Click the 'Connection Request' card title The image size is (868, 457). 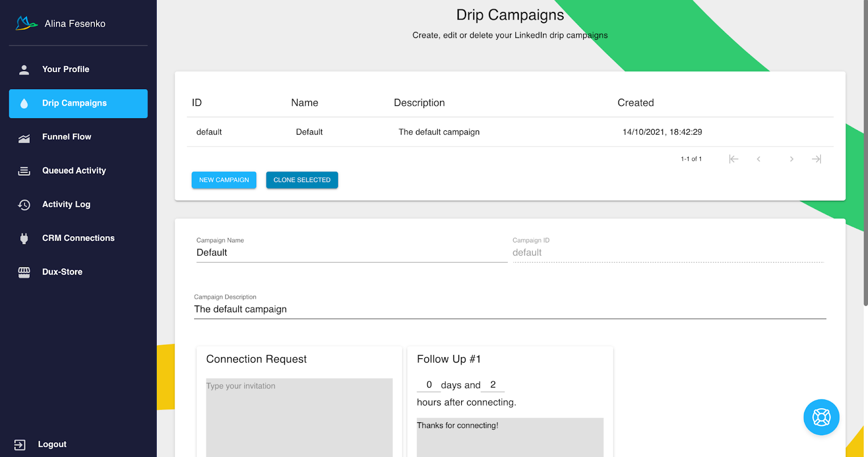(256, 359)
